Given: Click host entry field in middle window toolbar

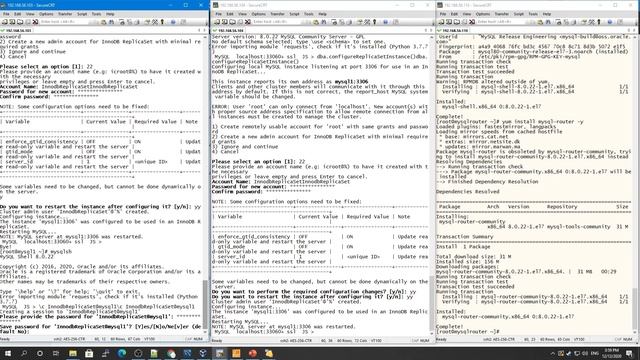Looking at the screenshot, I should [x=276, y=22].
